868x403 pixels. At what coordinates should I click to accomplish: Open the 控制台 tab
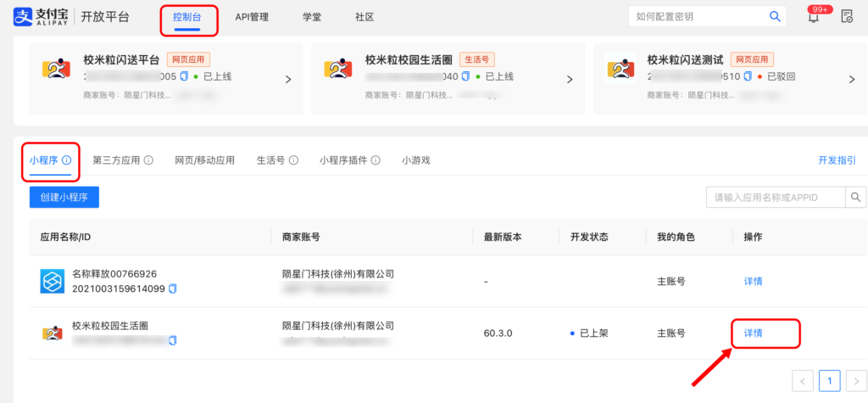(x=186, y=17)
